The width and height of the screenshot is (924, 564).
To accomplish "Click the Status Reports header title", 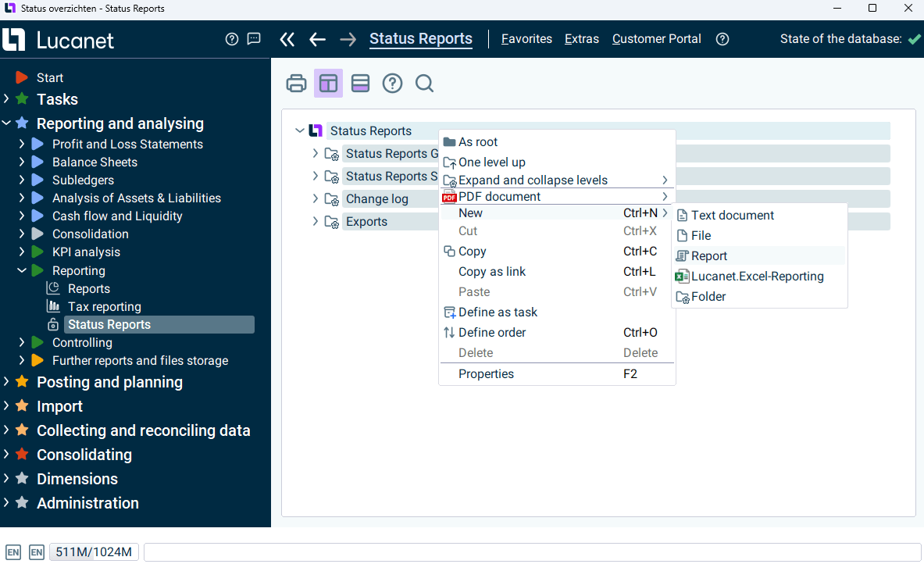I will [421, 39].
